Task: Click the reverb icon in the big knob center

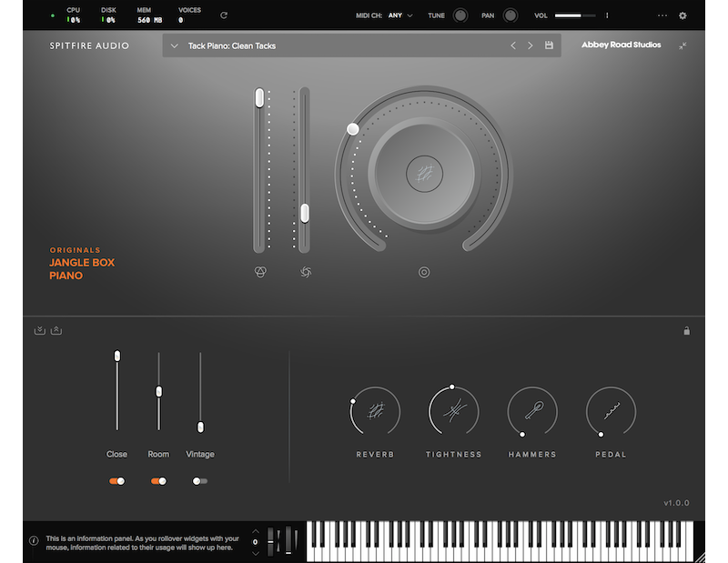Action: [x=424, y=174]
